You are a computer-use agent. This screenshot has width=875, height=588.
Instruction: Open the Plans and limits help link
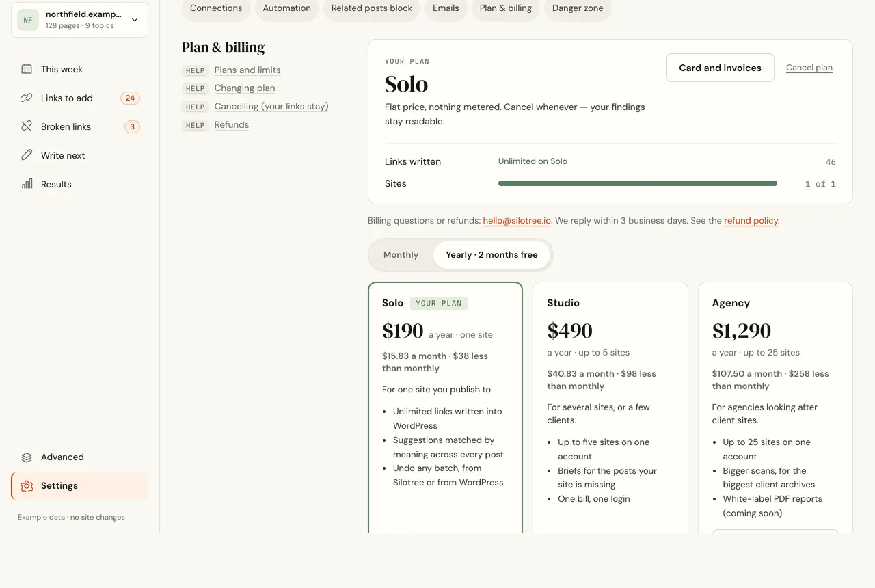[247, 70]
